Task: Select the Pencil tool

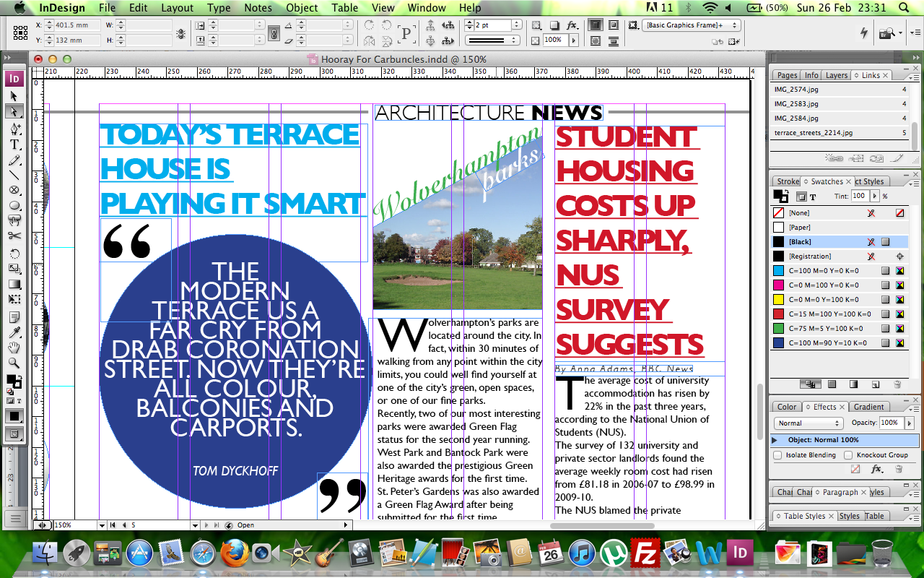Action: pyautogui.click(x=14, y=159)
